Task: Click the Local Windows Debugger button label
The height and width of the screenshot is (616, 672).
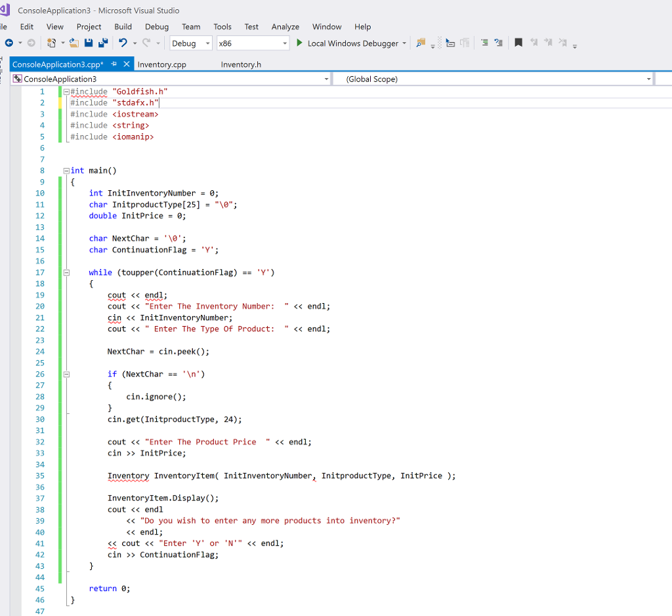Action: 353,43
